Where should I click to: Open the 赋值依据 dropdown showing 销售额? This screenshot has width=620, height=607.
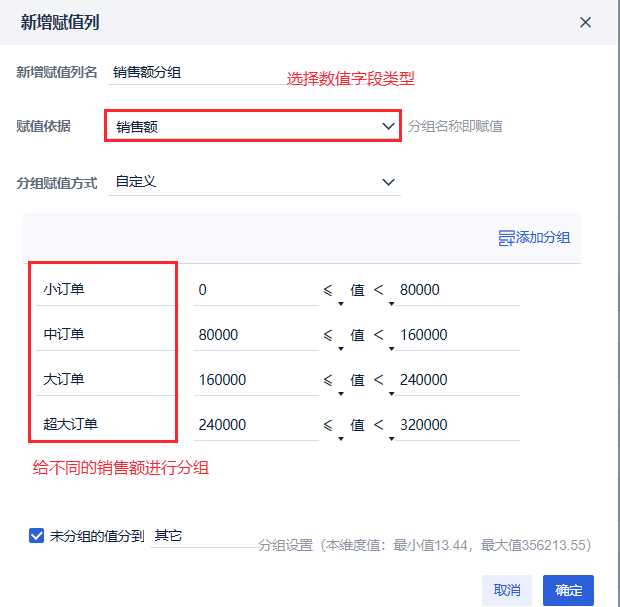253,126
